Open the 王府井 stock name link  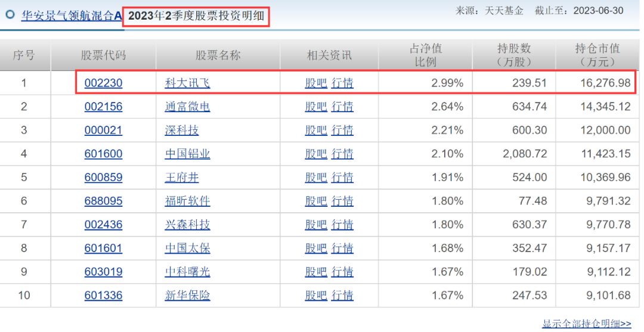182,178
